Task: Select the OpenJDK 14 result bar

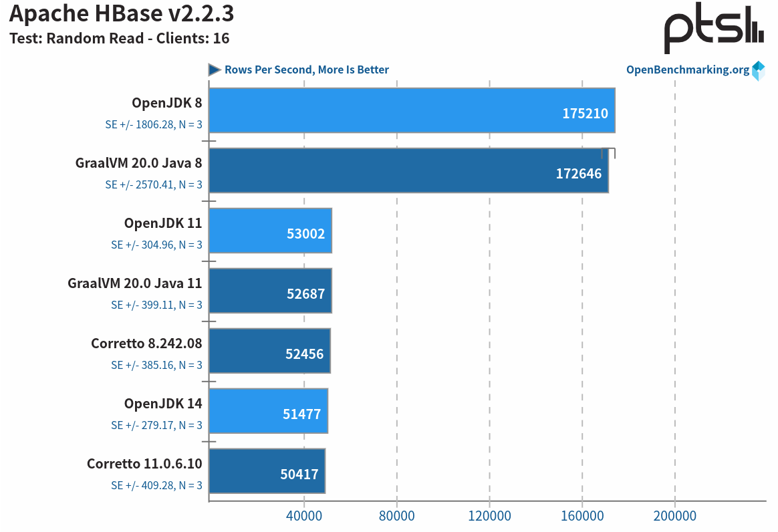Action: click(267, 412)
